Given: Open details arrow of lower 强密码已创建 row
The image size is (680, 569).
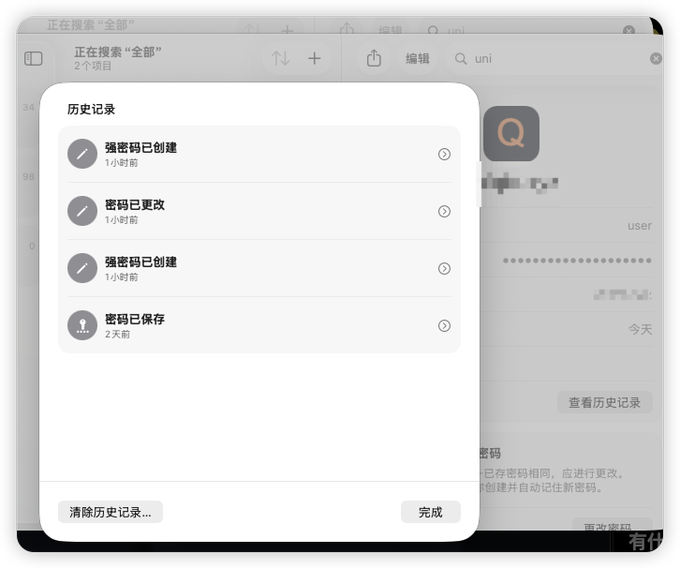Looking at the screenshot, I should pos(444,268).
